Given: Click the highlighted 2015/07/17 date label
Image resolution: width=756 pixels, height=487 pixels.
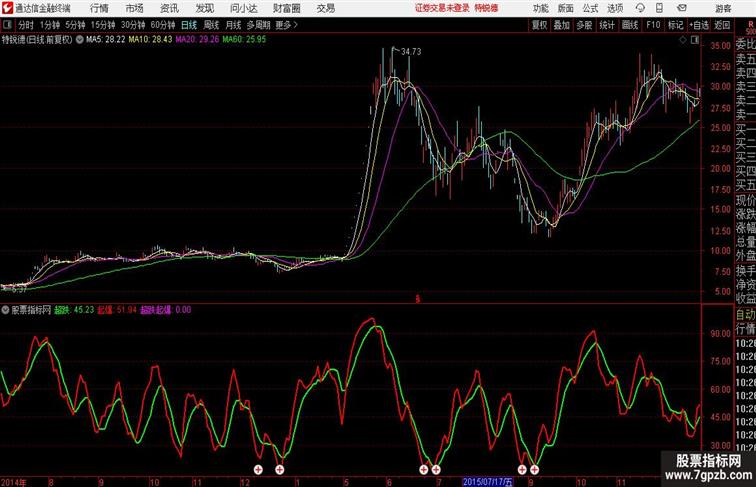Looking at the screenshot, I should coord(487,482).
